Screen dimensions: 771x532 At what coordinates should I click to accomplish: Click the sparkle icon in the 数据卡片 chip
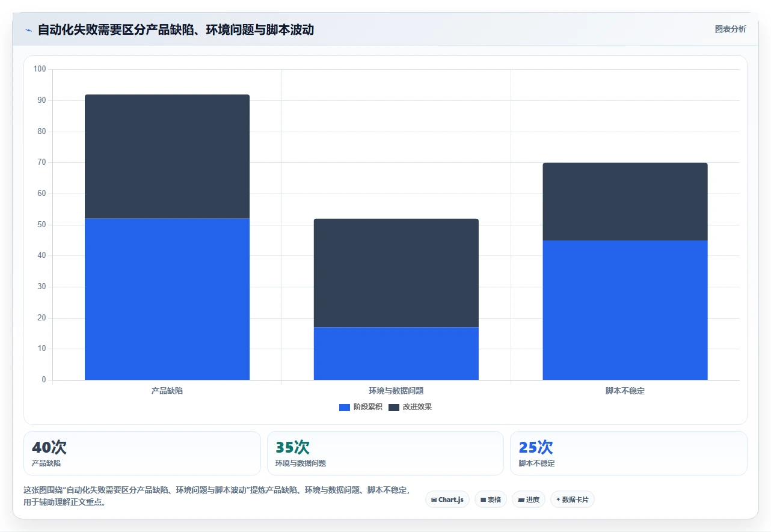click(558, 500)
